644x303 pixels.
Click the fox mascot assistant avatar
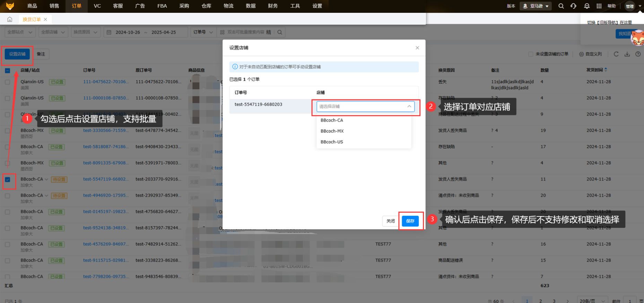(x=638, y=38)
